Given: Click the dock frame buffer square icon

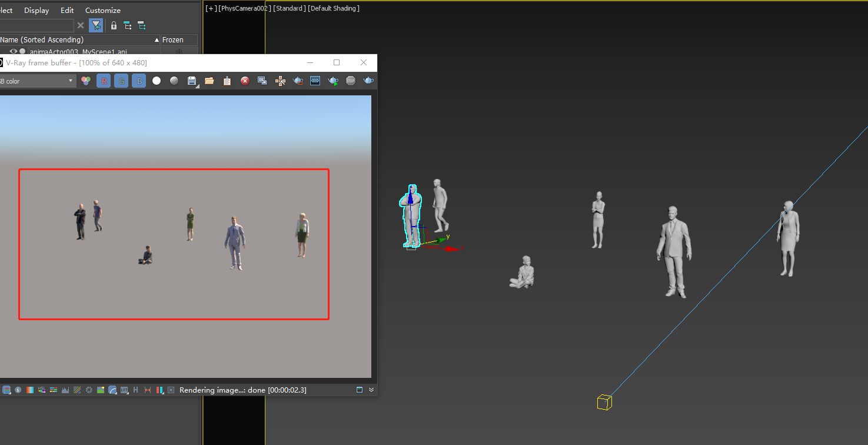Looking at the screenshot, I should pyautogui.click(x=360, y=390).
